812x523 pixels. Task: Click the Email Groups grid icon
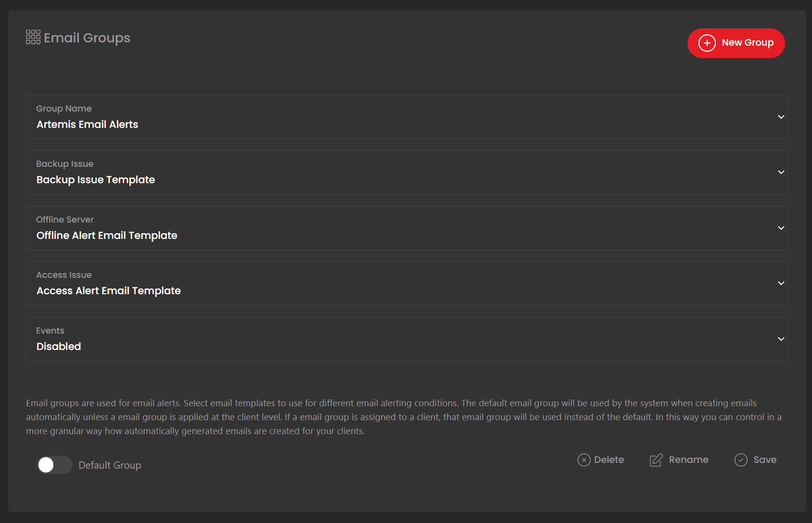(33, 37)
